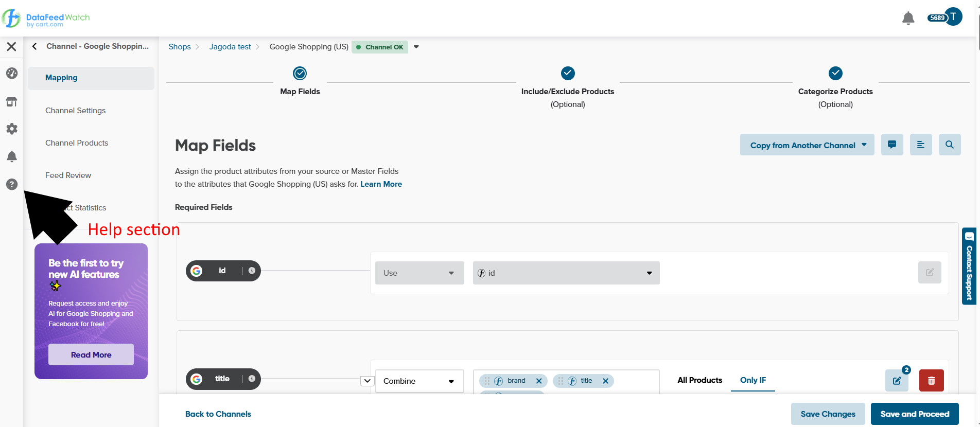Image resolution: width=980 pixels, height=427 pixels.
Task: Open the settings gear icon in sidebar
Action: point(12,129)
